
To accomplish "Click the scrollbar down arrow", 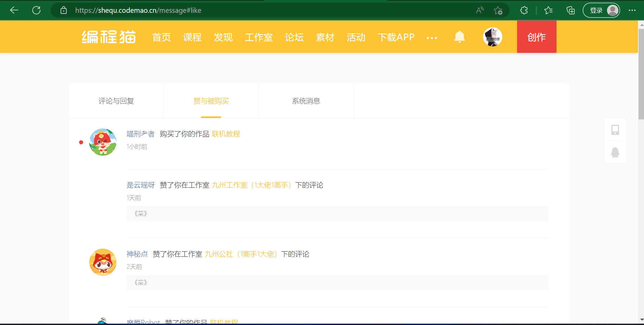I will click(641, 320).
